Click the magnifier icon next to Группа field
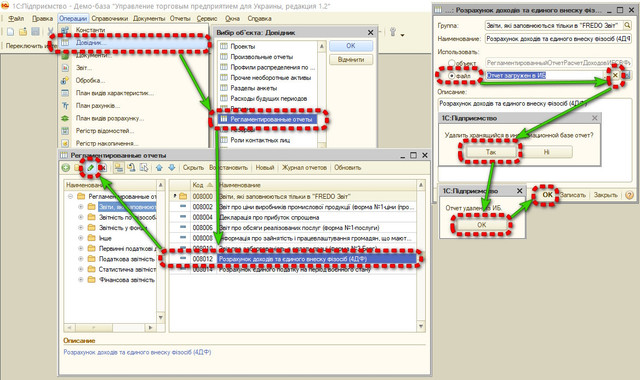 coord(627,25)
